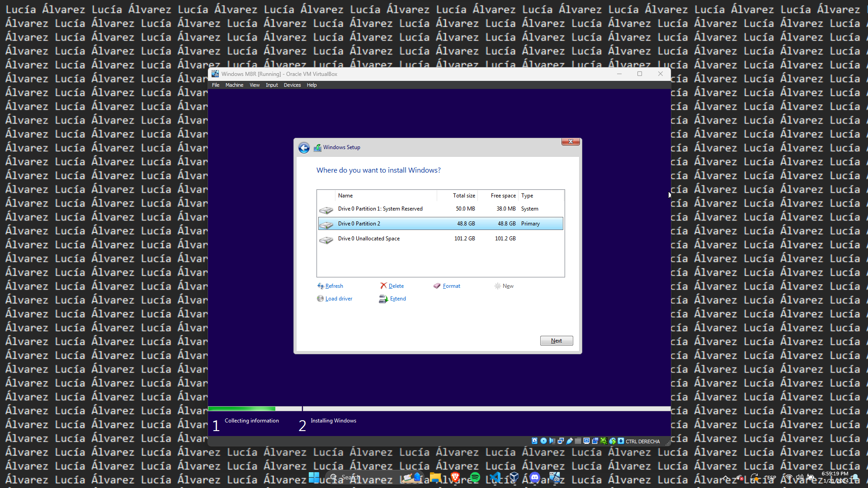
Task: Click the optical disc status icon
Action: pyautogui.click(x=543, y=441)
